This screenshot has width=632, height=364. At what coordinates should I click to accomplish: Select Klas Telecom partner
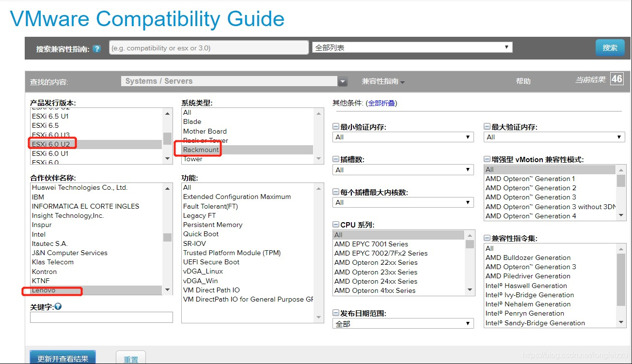point(96,262)
